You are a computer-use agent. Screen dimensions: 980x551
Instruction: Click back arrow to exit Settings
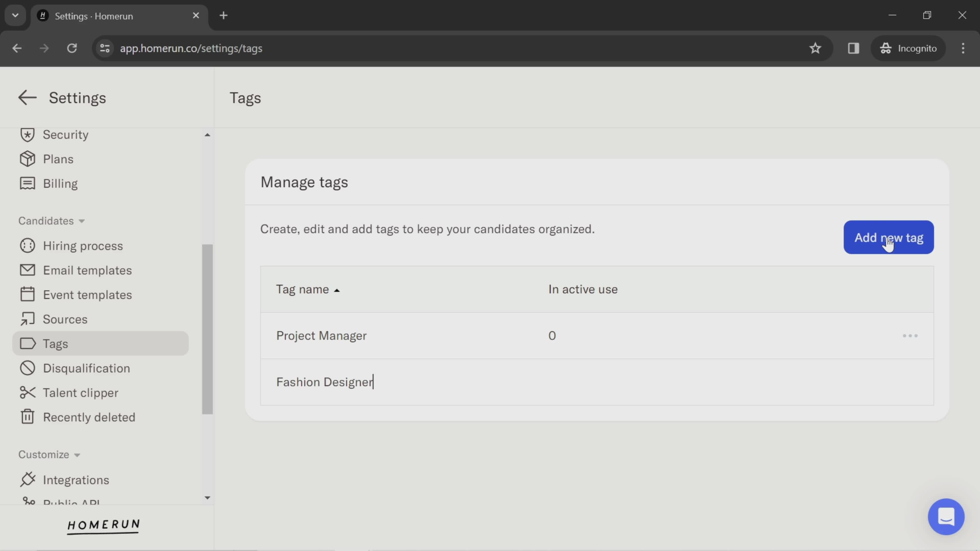point(27,97)
